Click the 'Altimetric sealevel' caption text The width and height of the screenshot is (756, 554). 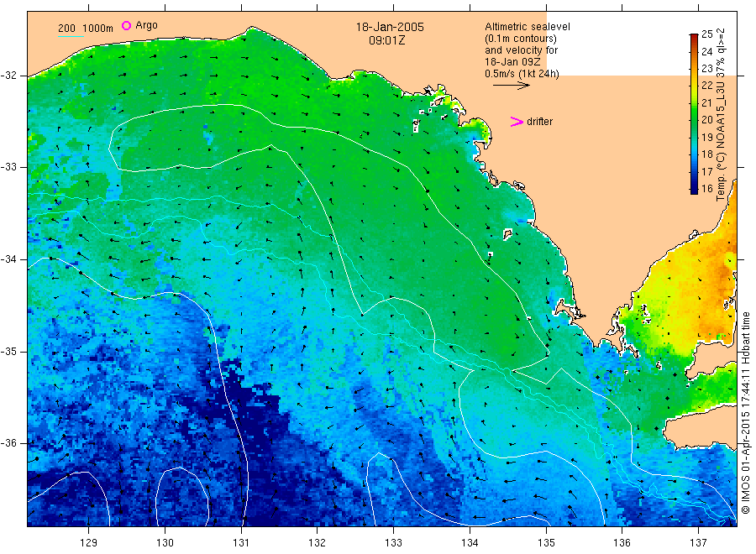coord(528,27)
